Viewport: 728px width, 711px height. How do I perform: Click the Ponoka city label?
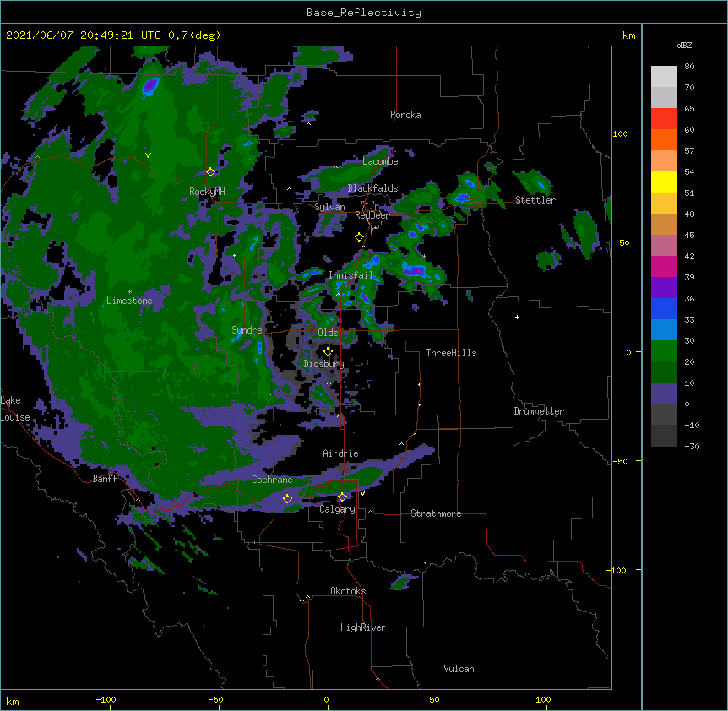point(405,115)
